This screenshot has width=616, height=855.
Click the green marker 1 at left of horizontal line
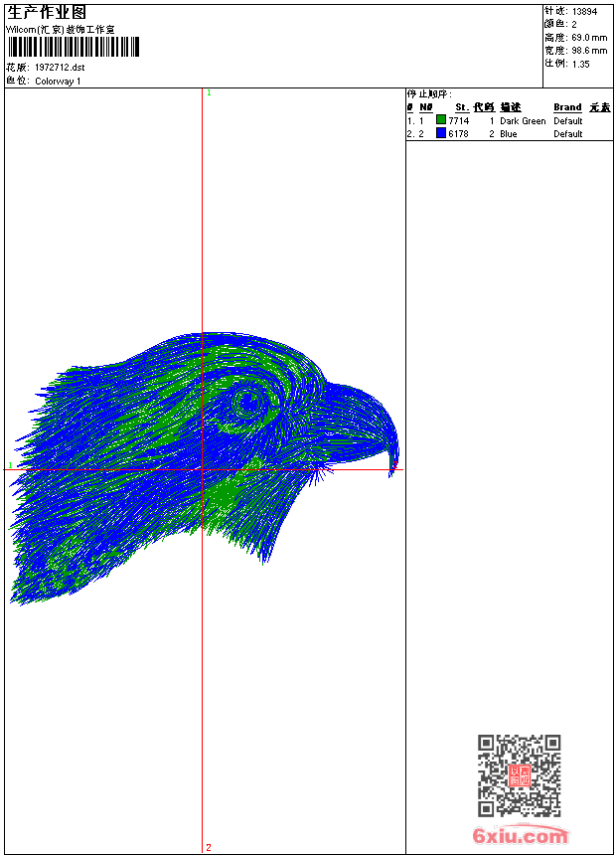pyautogui.click(x=10, y=465)
